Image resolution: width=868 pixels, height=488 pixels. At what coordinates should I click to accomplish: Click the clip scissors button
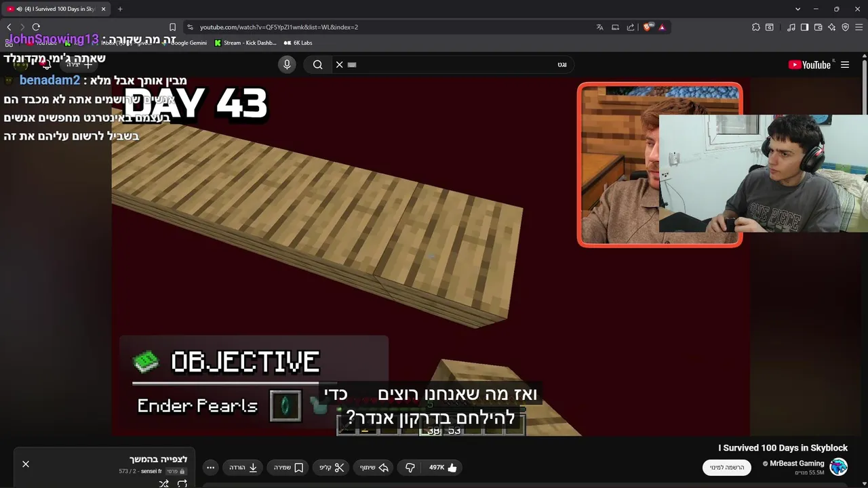click(x=332, y=468)
